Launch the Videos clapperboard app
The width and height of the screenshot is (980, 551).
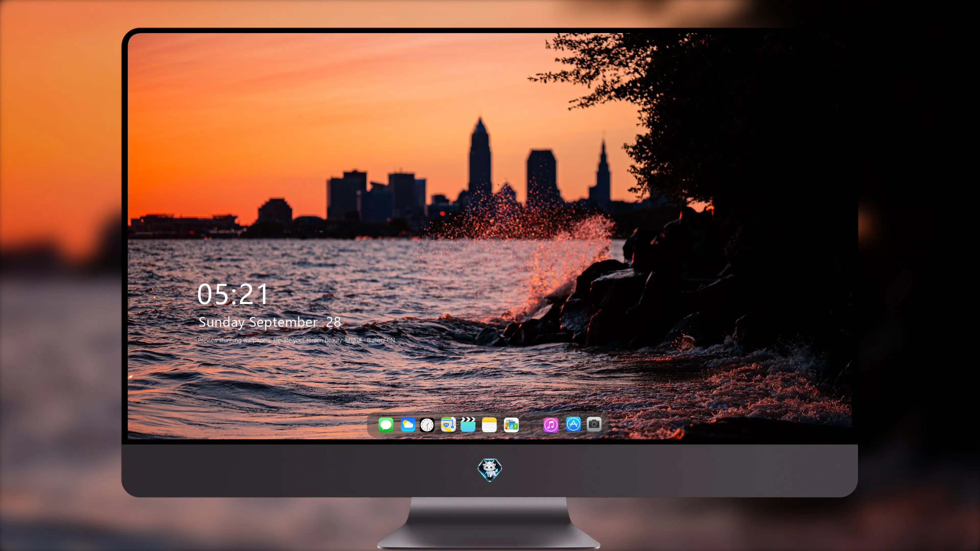tap(468, 424)
